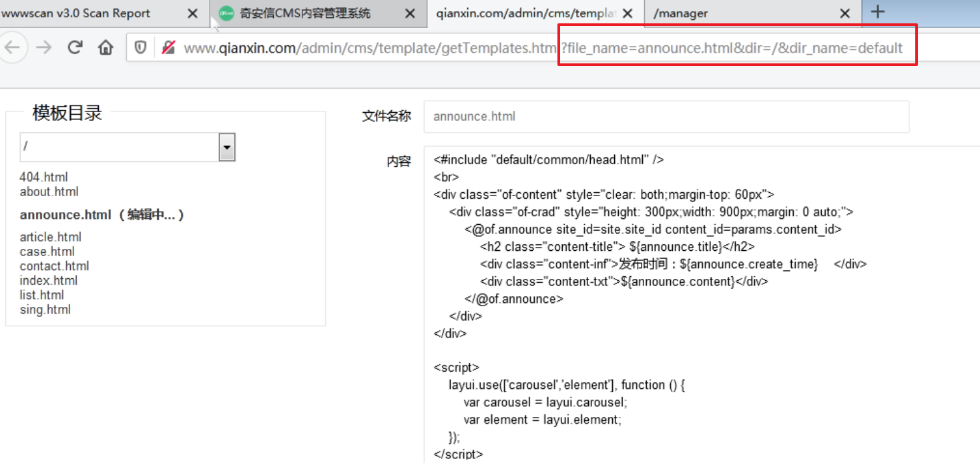Open a new tab with the plus button
Image resolution: width=980 pixels, height=463 pixels.
(878, 12)
